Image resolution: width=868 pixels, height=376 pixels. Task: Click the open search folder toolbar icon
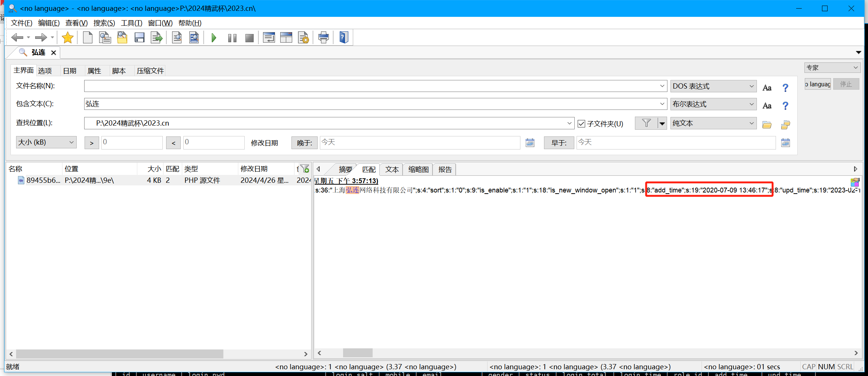click(x=122, y=37)
